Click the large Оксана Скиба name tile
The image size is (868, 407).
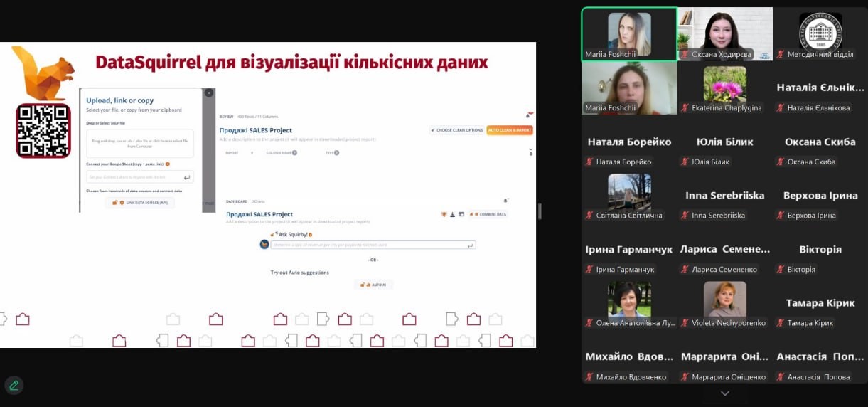pyautogui.click(x=820, y=142)
